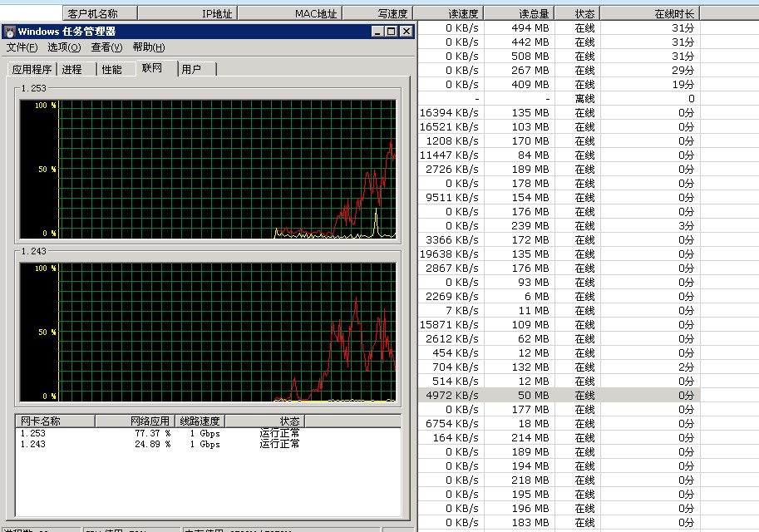Open the 用户 tab
The height and width of the screenshot is (532, 759).
tap(192, 69)
